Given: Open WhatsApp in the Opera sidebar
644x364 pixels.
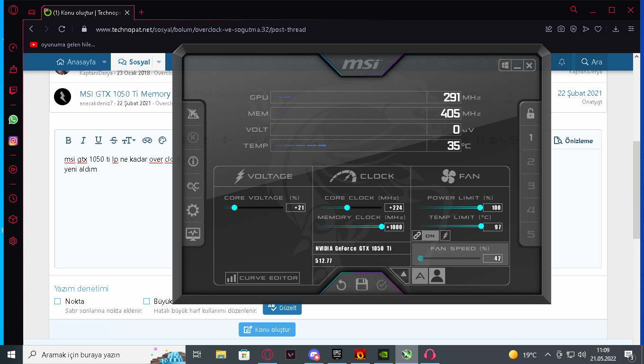Looking at the screenshot, I should [x=13, y=119].
